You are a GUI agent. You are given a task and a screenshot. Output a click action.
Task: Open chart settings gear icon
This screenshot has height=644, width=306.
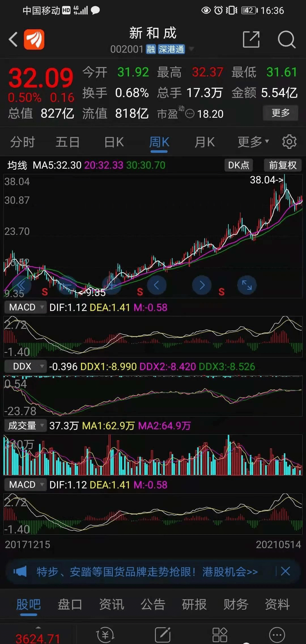click(289, 141)
